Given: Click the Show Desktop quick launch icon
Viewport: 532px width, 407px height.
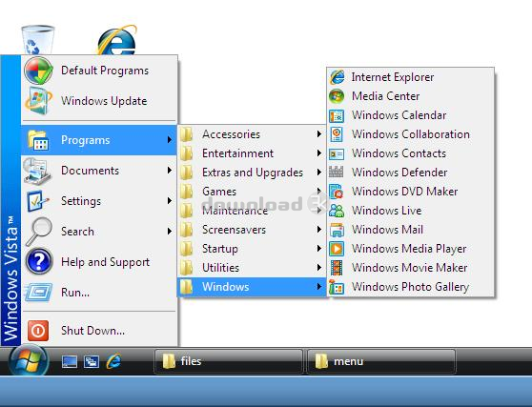Looking at the screenshot, I should (70, 362).
